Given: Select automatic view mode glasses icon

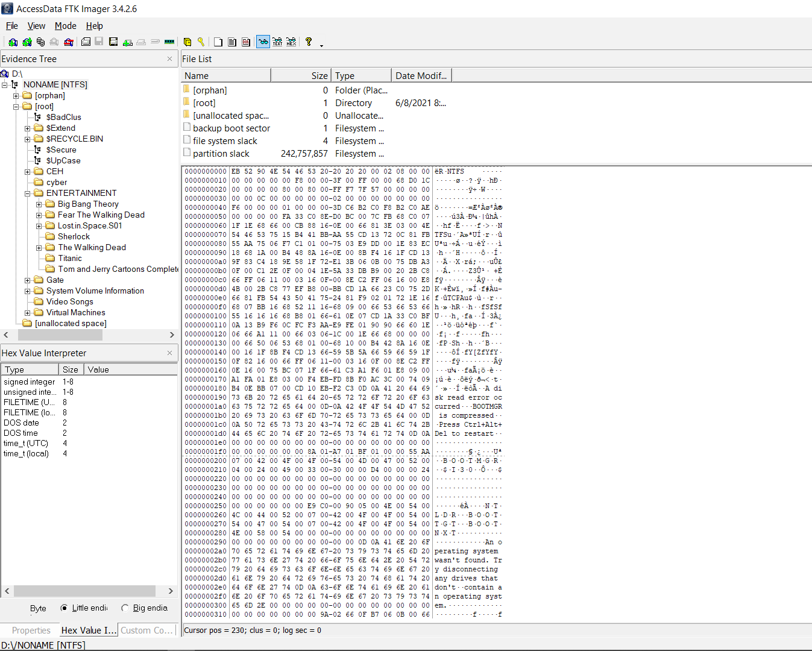Looking at the screenshot, I should pos(263,42).
